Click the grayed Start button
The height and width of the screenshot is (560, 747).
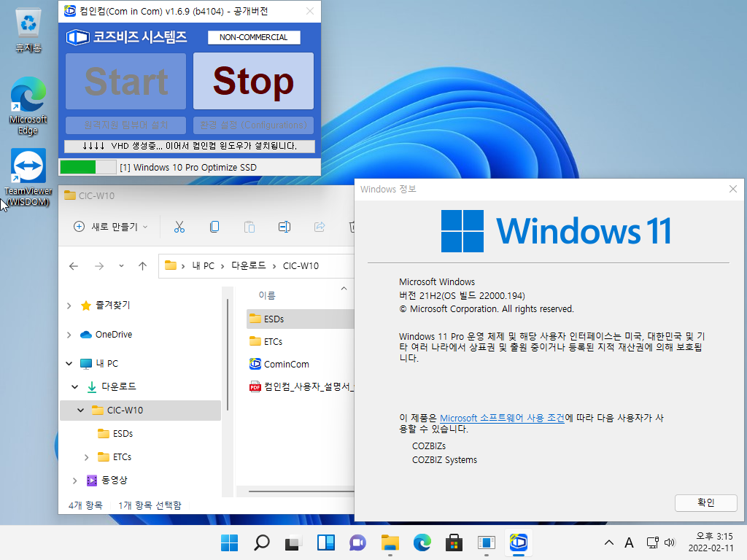pyautogui.click(x=125, y=81)
